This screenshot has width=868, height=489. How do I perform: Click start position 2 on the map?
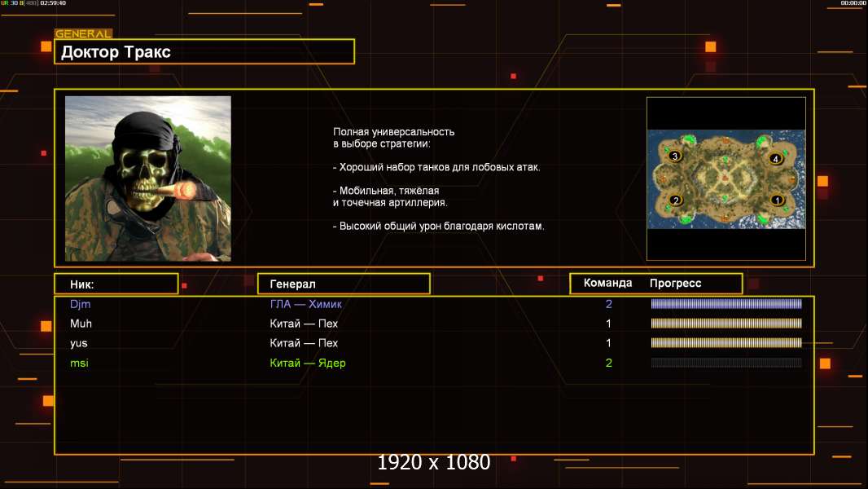click(x=675, y=200)
